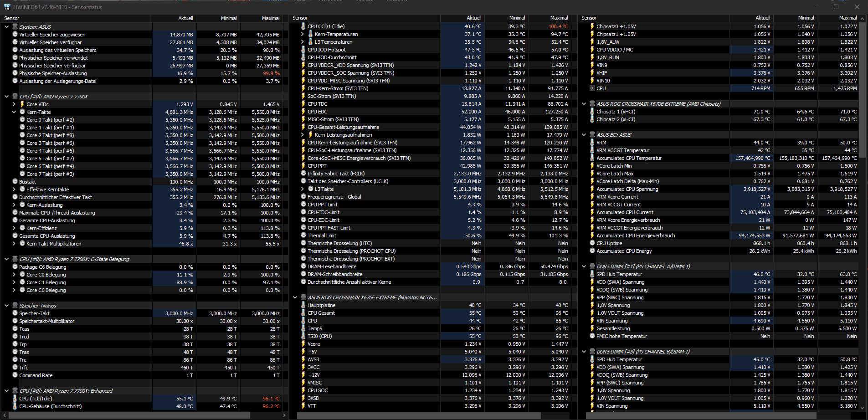Click the circle icon beside CPU Uptime
The height and width of the screenshot is (420, 868).
(592, 243)
